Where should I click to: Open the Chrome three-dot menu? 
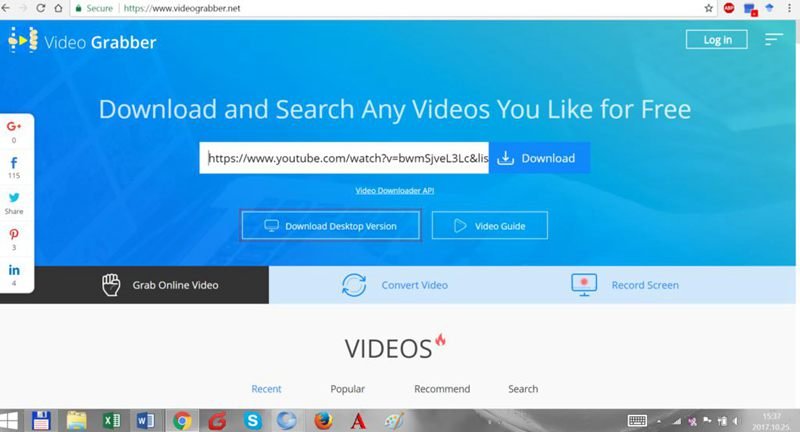(789, 8)
